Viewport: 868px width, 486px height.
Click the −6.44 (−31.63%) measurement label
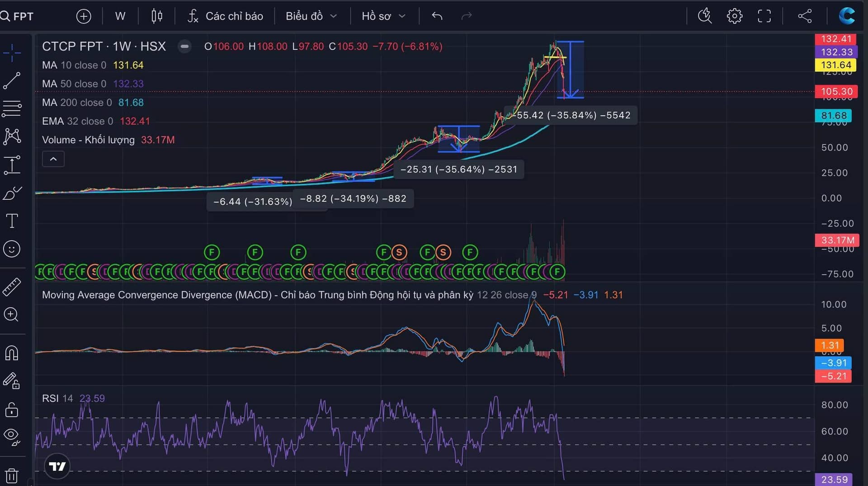253,202
